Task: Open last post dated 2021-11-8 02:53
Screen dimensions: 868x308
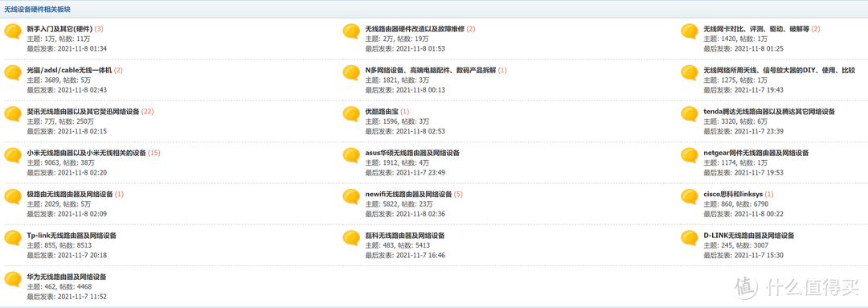Action: [420, 131]
